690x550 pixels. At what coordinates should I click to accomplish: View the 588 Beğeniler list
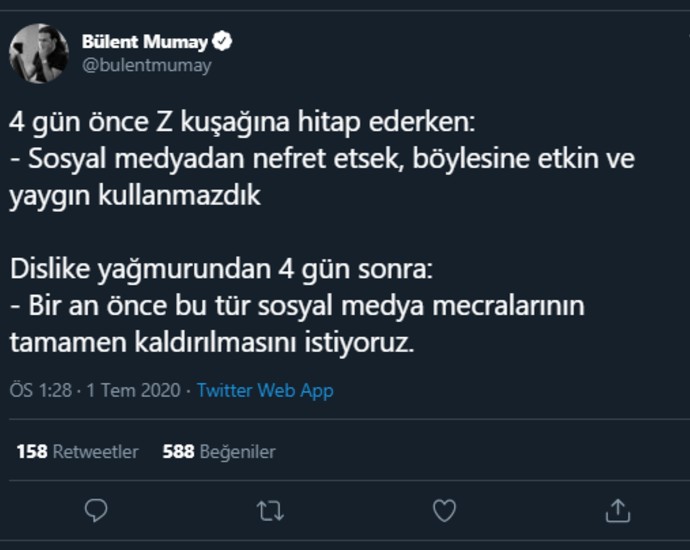coord(218,452)
